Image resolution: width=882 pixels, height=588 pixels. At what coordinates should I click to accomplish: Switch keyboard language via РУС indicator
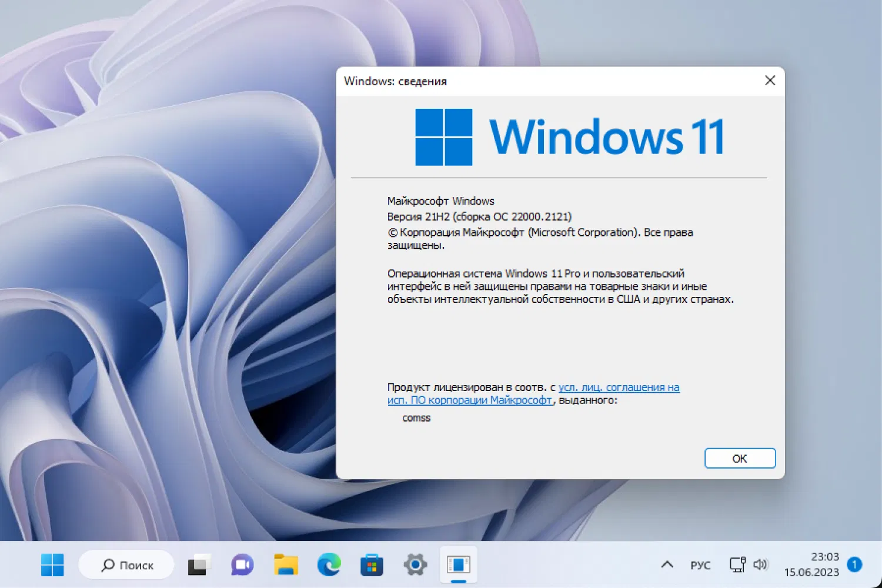point(701,564)
